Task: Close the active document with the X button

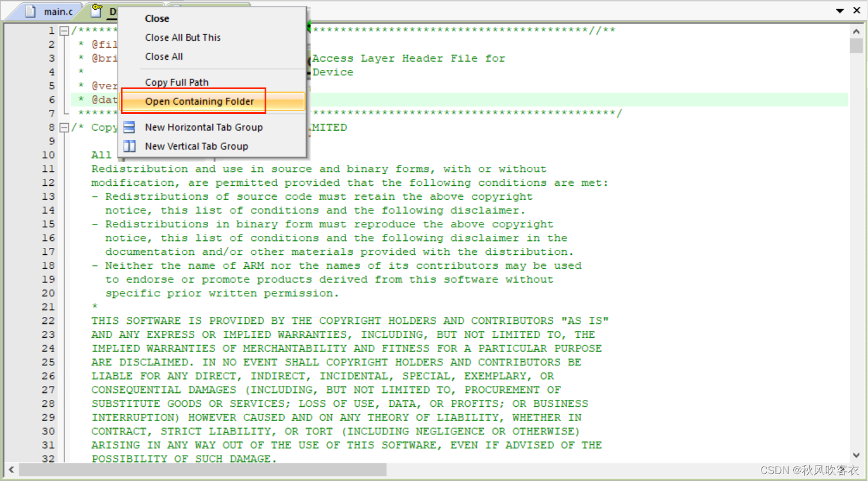Action: 856,10
